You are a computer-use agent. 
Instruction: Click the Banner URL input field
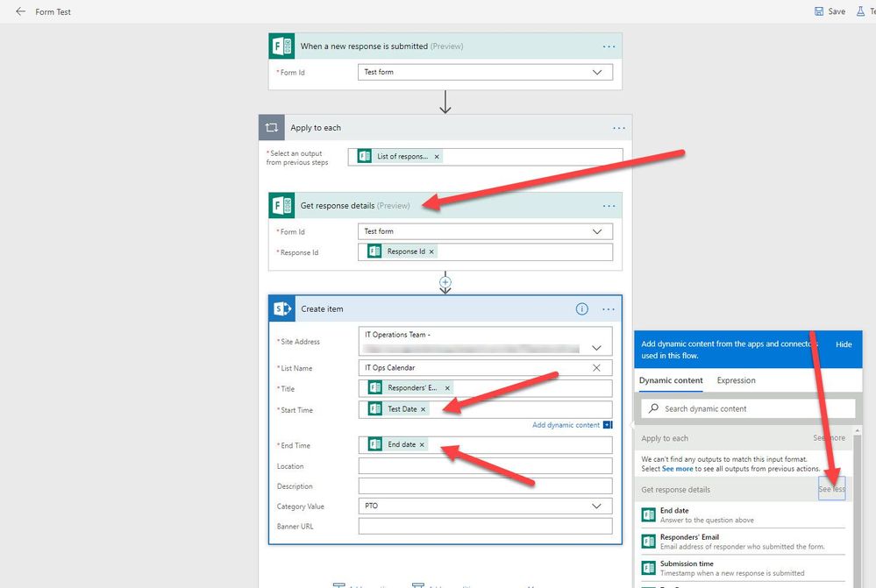[x=485, y=526]
